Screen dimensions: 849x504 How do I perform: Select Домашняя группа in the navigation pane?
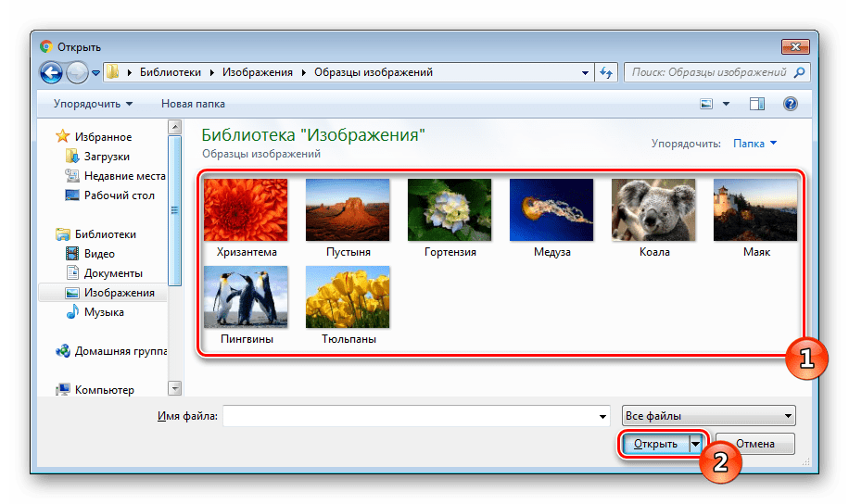[x=120, y=351]
